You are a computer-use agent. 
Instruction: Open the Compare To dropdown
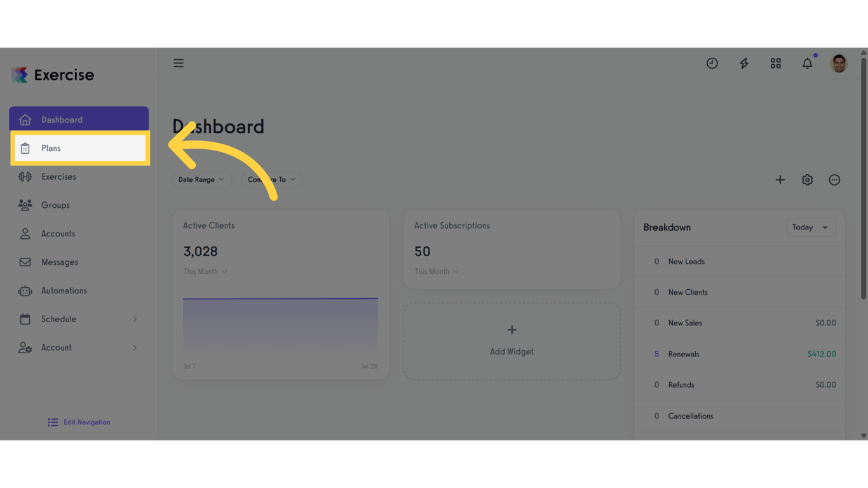click(x=271, y=180)
